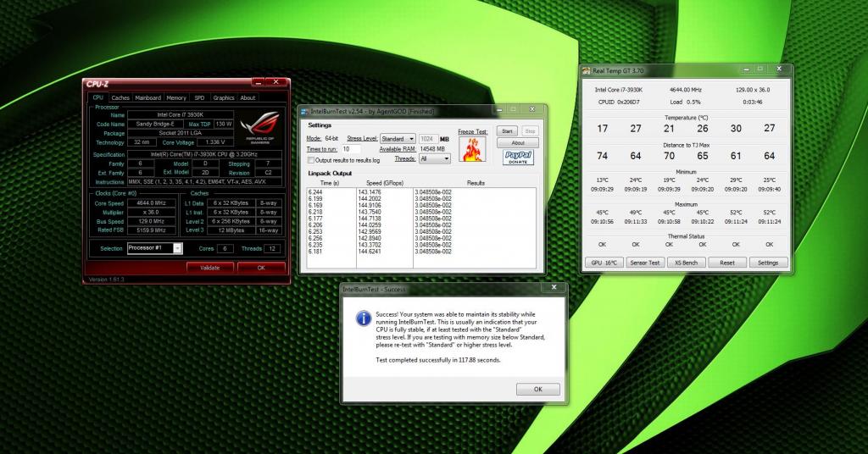The image size is (868, 454).
Task: Close the Real Temp GT window
Action: click(x=779, y=69)
